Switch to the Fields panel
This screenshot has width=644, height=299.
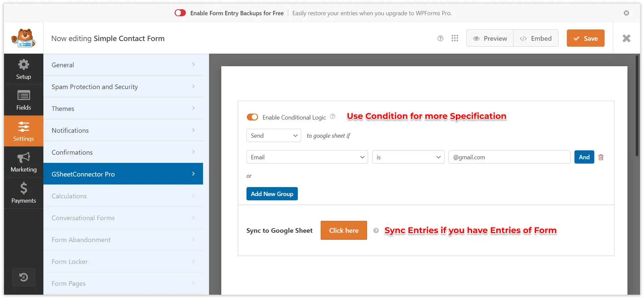pos(23,100)
